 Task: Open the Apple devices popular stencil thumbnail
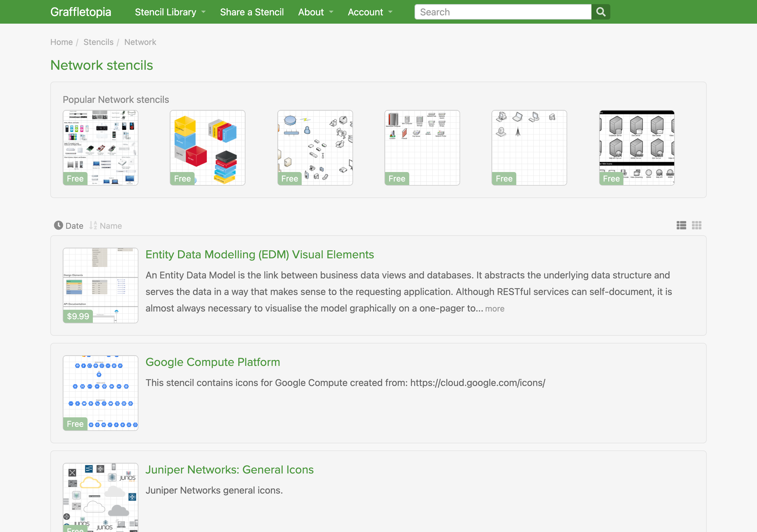click(101, 148)
